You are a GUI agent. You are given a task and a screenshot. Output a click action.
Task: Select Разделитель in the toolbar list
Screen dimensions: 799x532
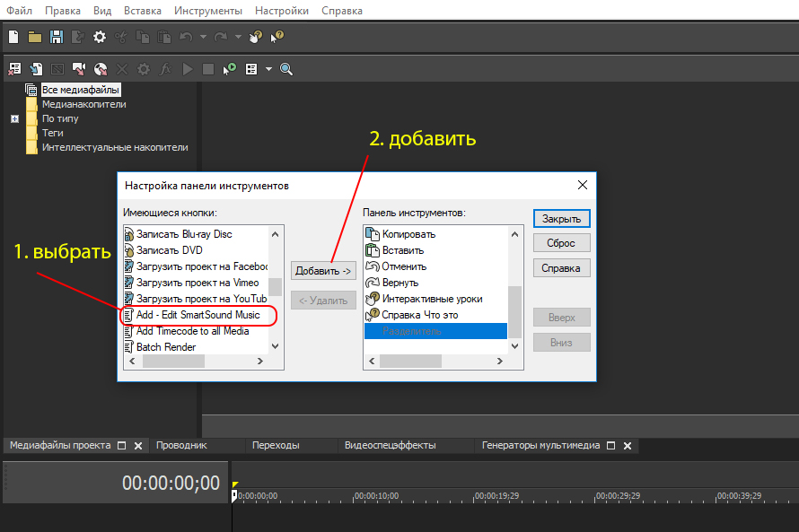[435, 331]
